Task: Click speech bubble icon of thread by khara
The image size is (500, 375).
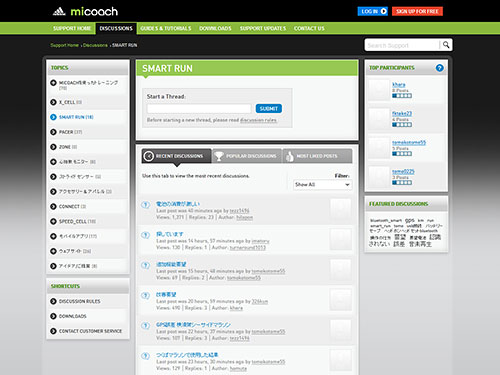Action: 145,295
